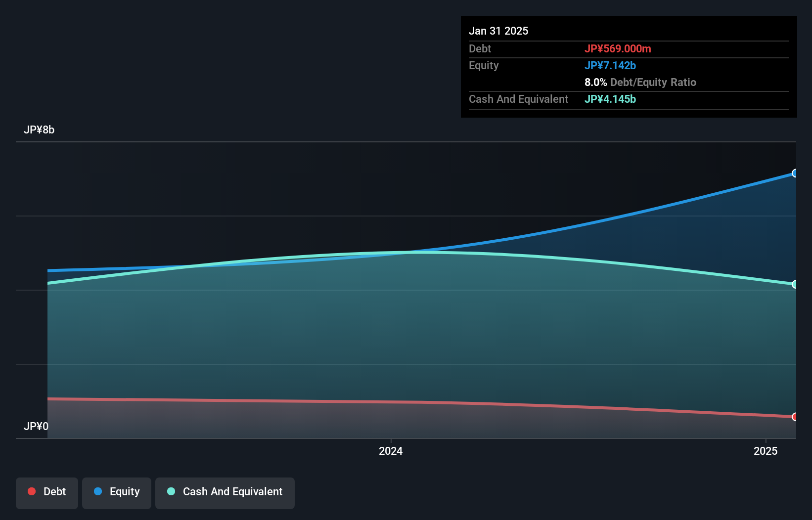Screen dimensions: 812x520
Task: Click the 8.0% Debt/Equity Ratio text
Action: coord(640,82)
